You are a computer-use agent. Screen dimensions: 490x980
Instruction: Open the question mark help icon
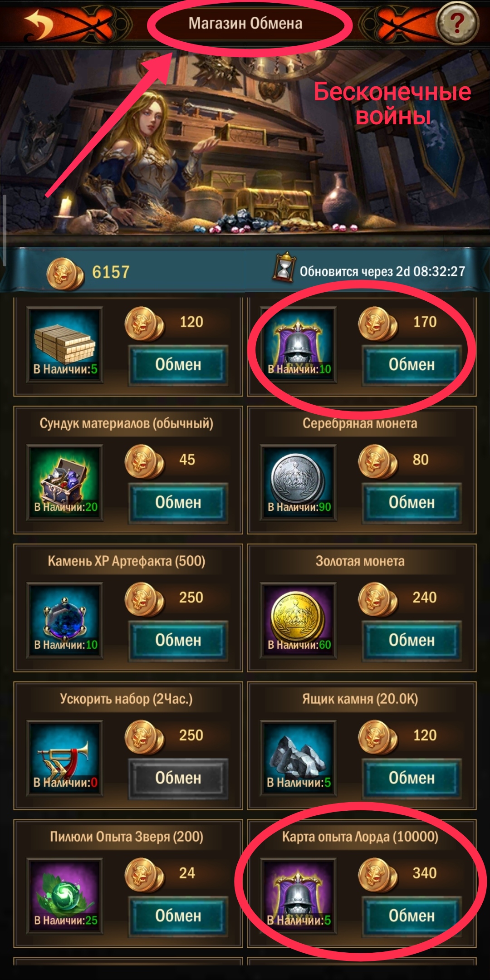coord(457,23)
